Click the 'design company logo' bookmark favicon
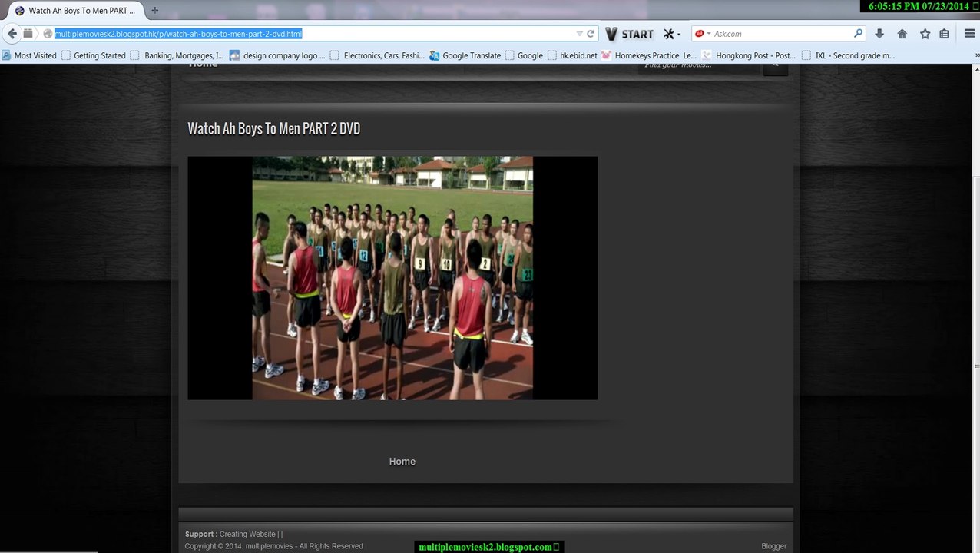 (x=234, y=55)
